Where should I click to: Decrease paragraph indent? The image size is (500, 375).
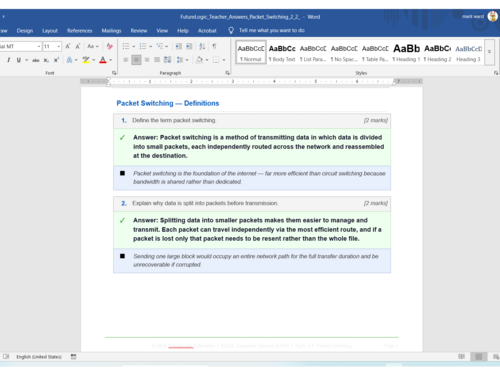click(x=179, y=46)
